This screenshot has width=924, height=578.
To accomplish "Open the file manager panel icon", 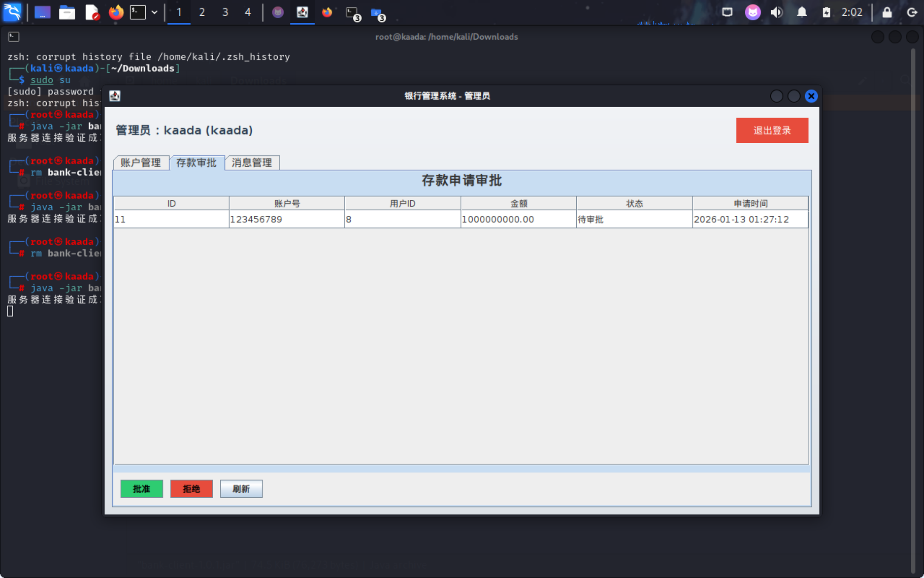I will tap(67, 12).
